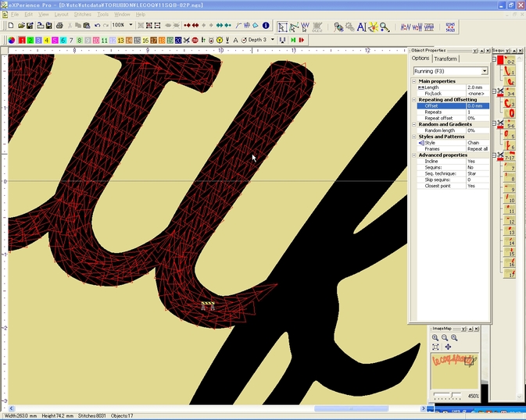Select green color swatch 2
The height and width of the screenshot is (420, 526).
30,41
